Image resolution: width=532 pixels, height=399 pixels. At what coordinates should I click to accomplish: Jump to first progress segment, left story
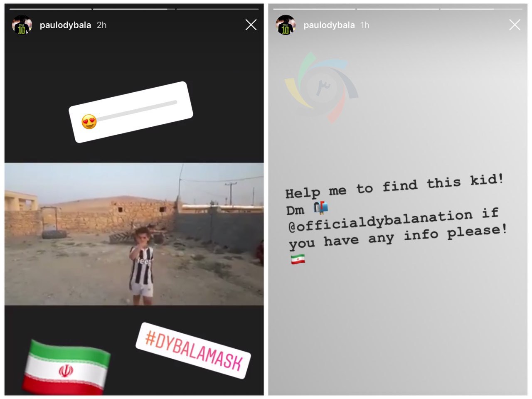point(50,9)
